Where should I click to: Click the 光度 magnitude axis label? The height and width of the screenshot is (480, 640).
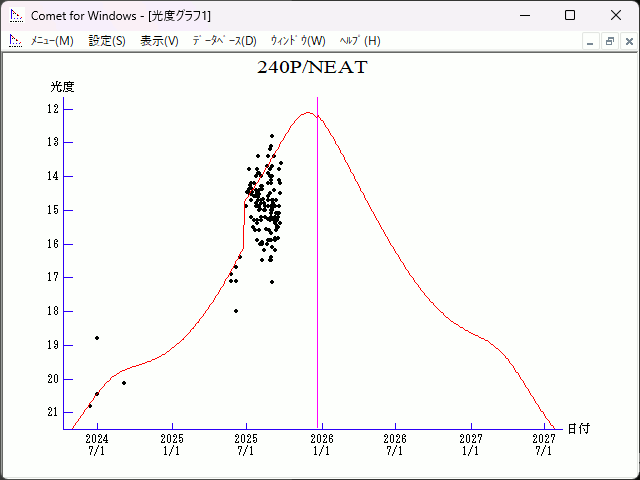(63, 87)
